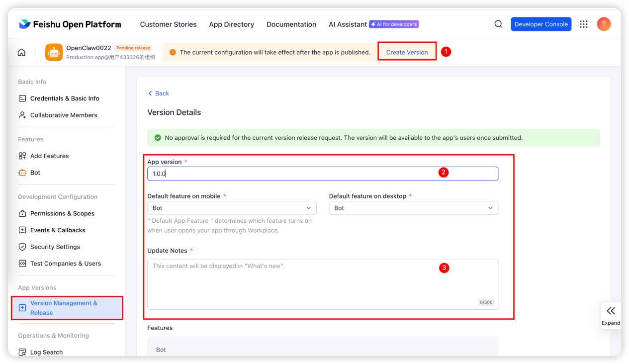Open Default feature on mobile dropdown

click(x=232, y=208)
